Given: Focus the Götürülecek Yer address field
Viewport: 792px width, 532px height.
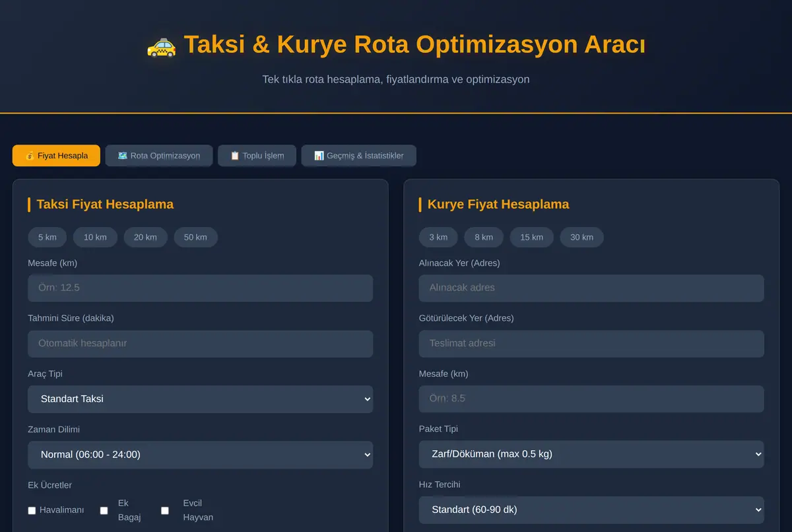Looking at the screenshot, I should tap(591, 344).
